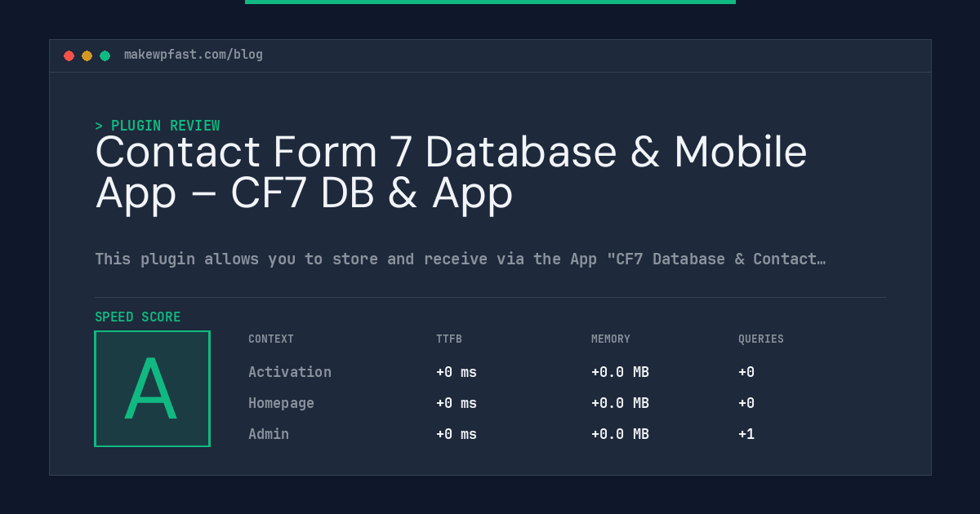Viewport: 980px width, 514px height.
Task: Click the Contact Form 7 Database title
Action: (x=451, y=173)
